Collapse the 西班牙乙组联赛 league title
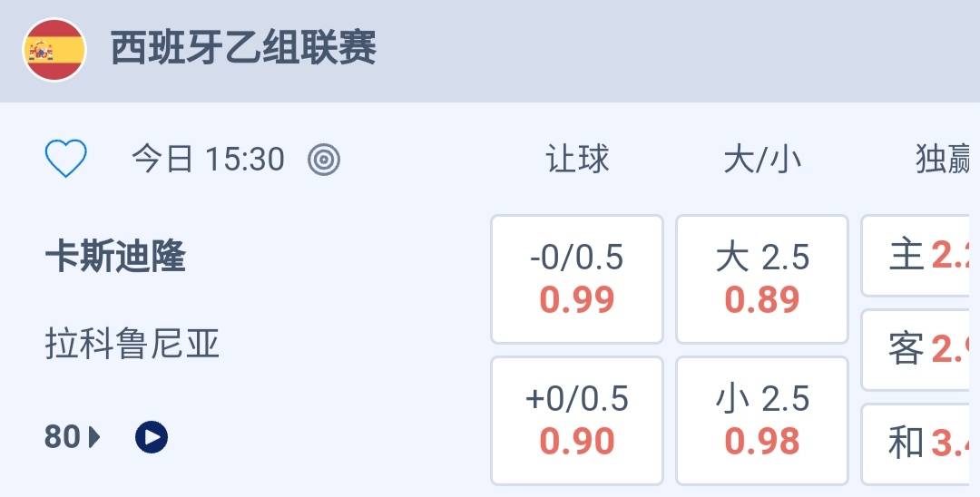The image size is (980, 497). (243, 49)
